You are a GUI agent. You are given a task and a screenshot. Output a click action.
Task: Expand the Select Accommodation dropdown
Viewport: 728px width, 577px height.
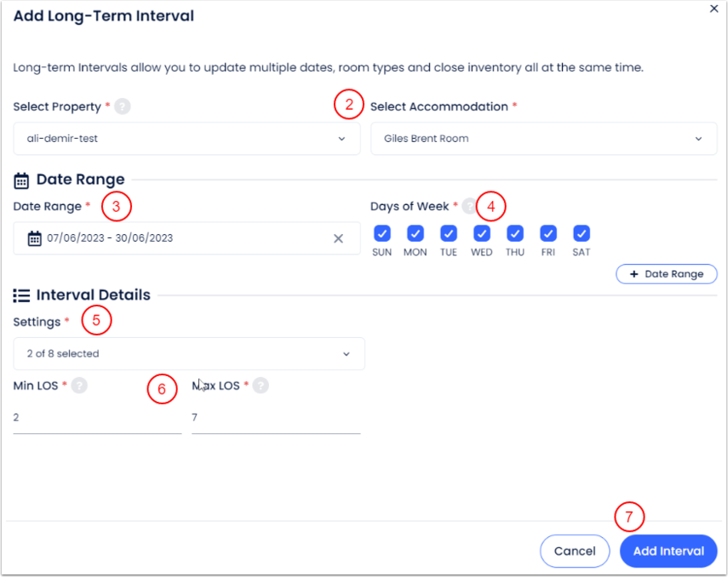(x=543, y=139)
